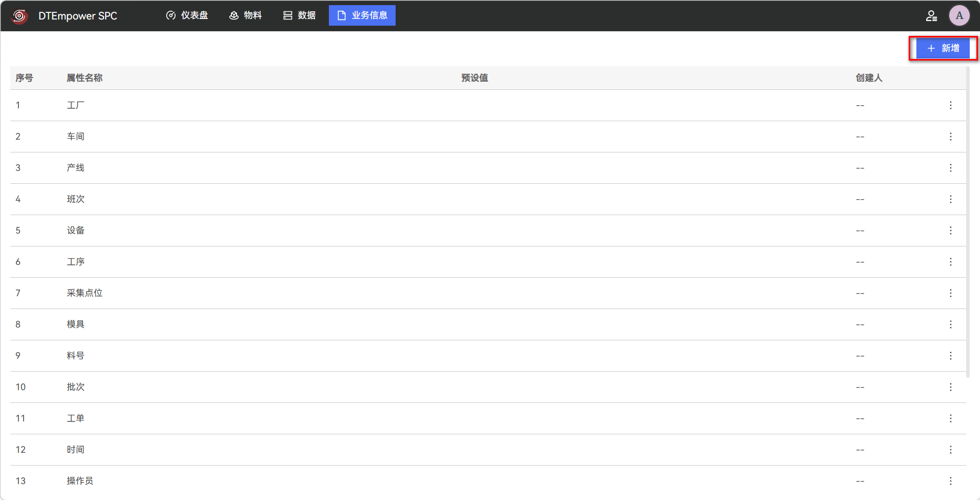This screenshot has width=980, height=500.
Task: Open more options for 操作员 row
Action: (x=950, y=481)
